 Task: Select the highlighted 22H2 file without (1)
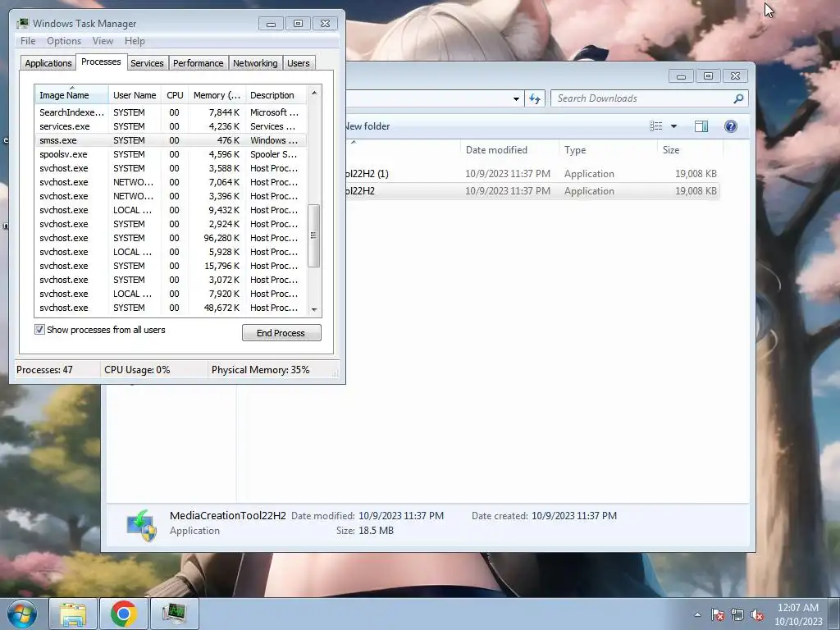(532, 190)
